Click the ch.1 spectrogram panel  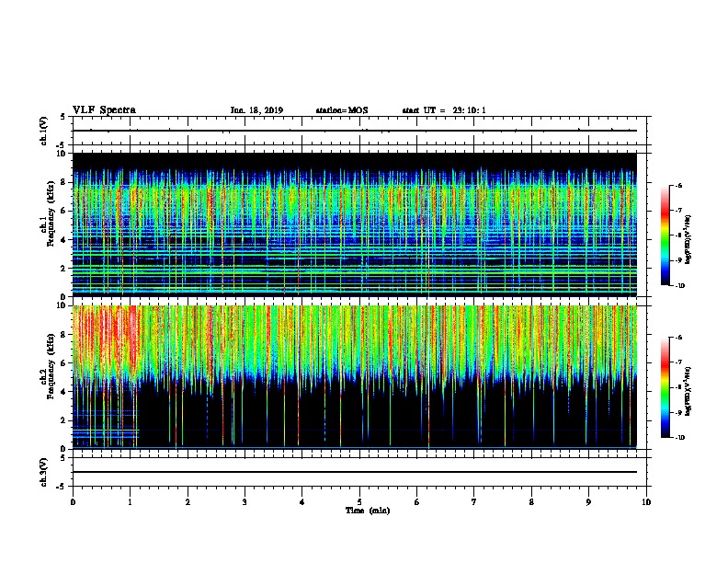click(355, 224)
